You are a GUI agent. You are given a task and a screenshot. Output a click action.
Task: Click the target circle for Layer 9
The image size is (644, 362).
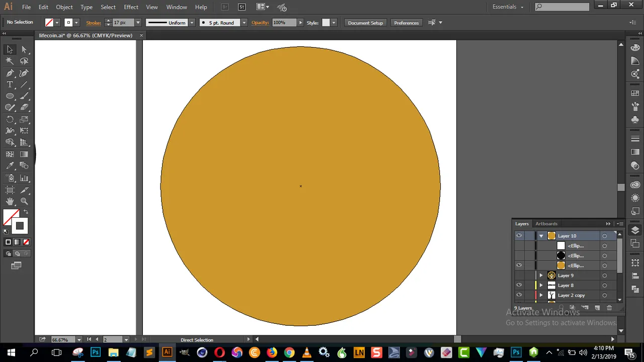point(604,276)
